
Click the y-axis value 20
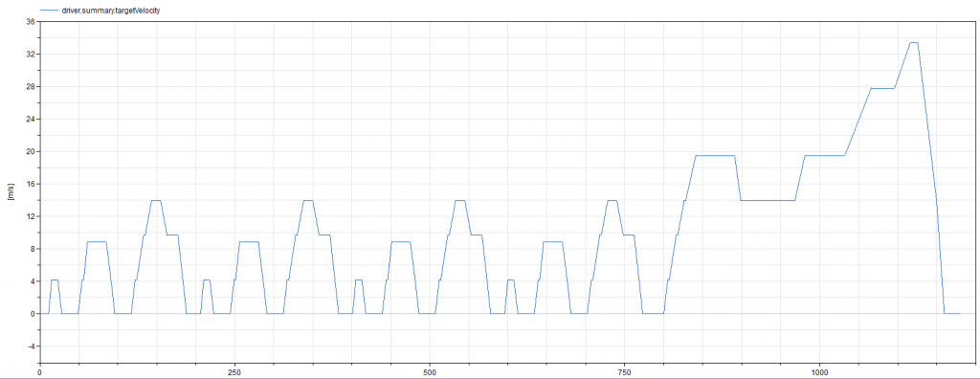(30, 152)
